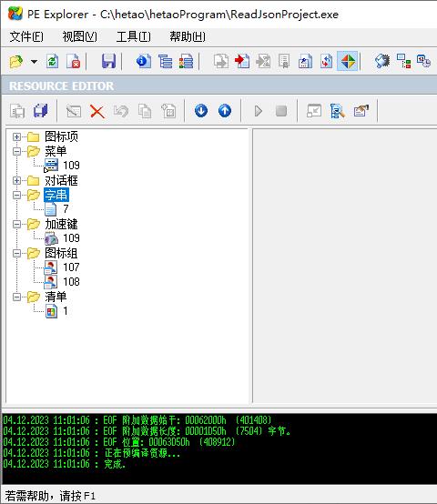Expand the 对话框 folder plus box
The image size is (437, 504).
click(16, 181)
